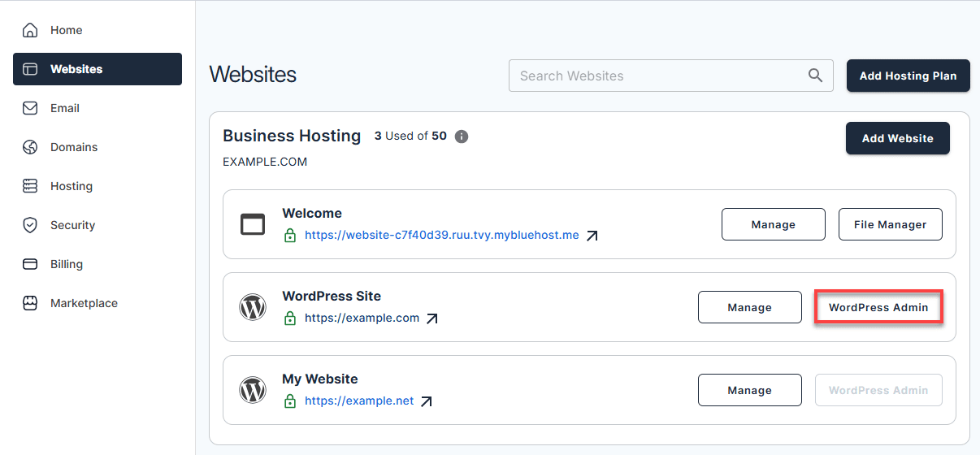Click the WordPress logo for WordPress Site
Image resolution: width=980 pixels, height=455 pixels.
coord(253,307)
